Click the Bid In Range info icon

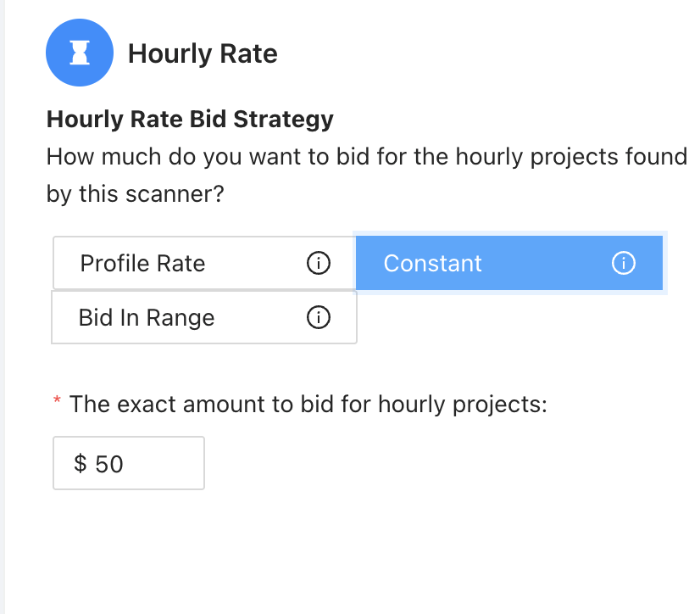point(319,317)
